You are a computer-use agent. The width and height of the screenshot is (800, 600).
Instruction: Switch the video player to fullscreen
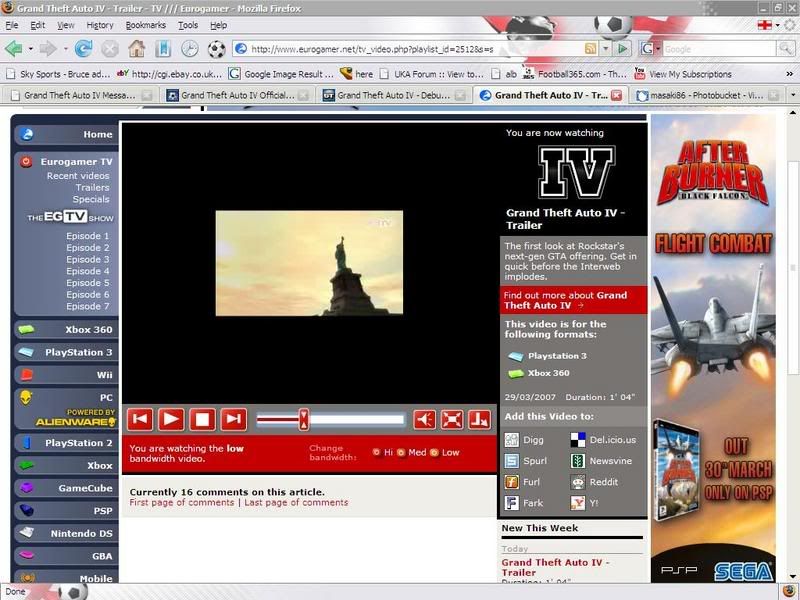click(452, 419)
